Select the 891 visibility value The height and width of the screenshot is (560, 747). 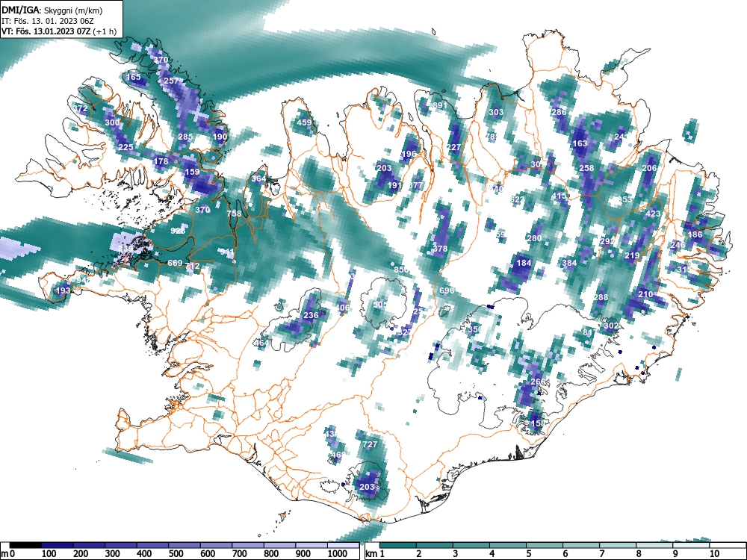pos(440,105)
